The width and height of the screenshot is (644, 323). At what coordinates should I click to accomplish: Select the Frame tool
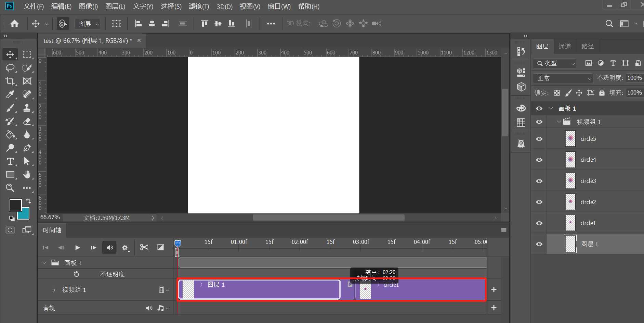[x=27, y=81]
